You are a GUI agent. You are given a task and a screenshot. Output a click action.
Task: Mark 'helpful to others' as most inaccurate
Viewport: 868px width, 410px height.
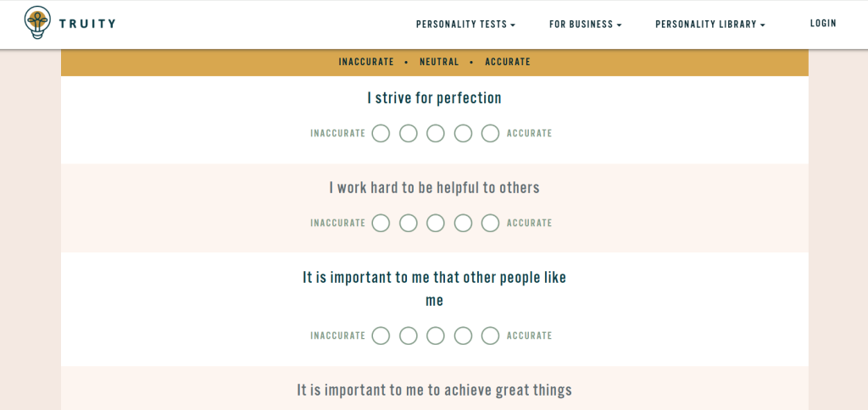(381, 223)
